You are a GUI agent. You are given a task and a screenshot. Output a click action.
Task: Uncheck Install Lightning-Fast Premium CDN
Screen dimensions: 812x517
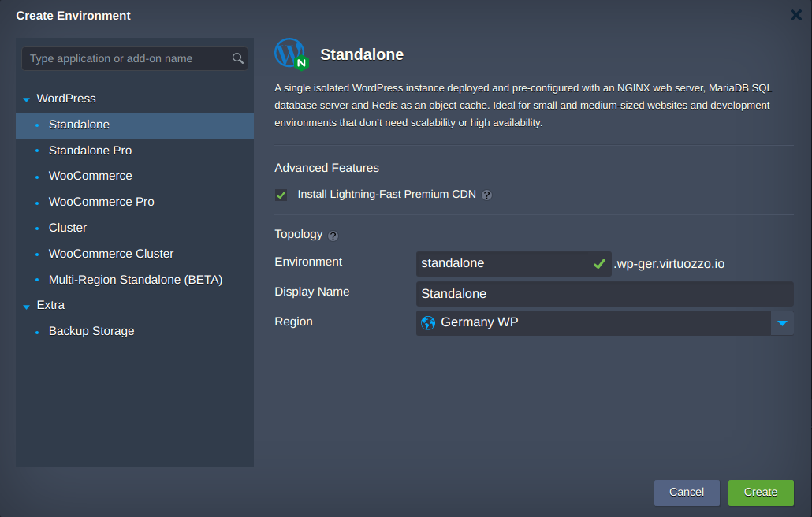tap(281, 195)
